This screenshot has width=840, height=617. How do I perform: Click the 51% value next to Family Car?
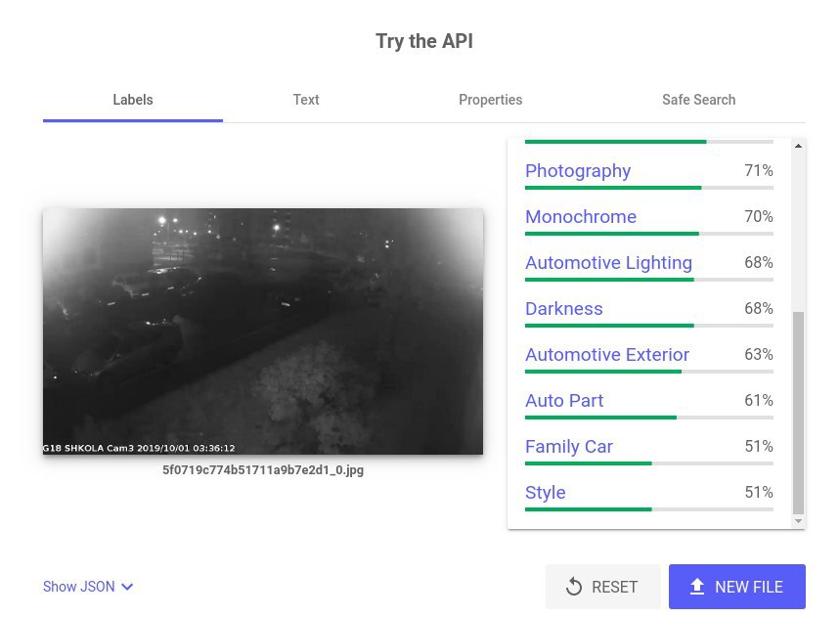coord(759,446)
